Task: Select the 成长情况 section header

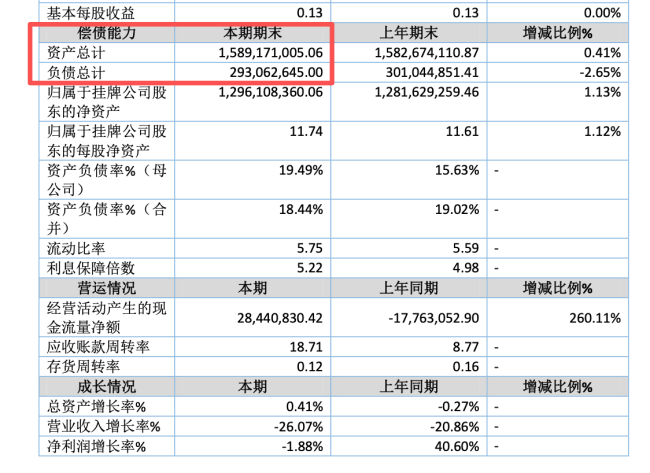Action: click(107, 387)
